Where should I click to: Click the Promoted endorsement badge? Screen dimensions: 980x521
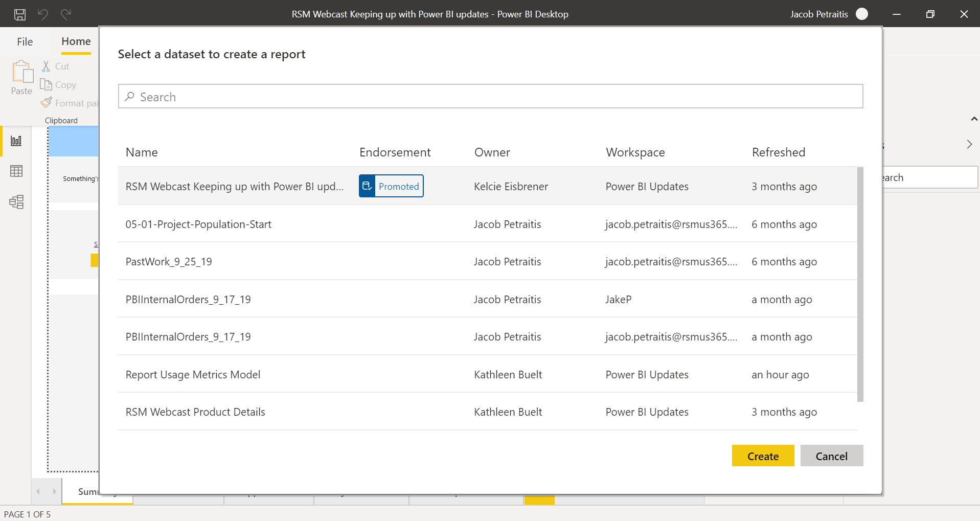tap(391, 186)
